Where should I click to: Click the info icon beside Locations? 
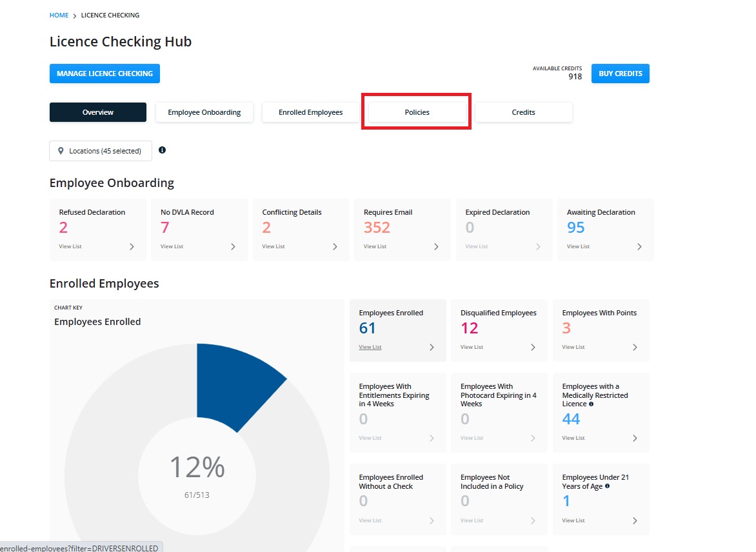click(162, 150)
